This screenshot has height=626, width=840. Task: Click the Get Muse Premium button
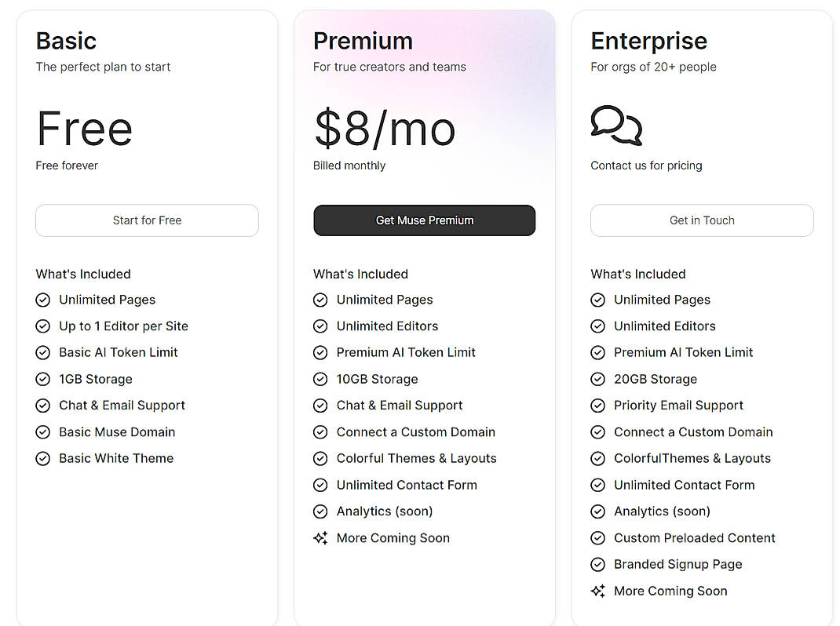(424, 220)
